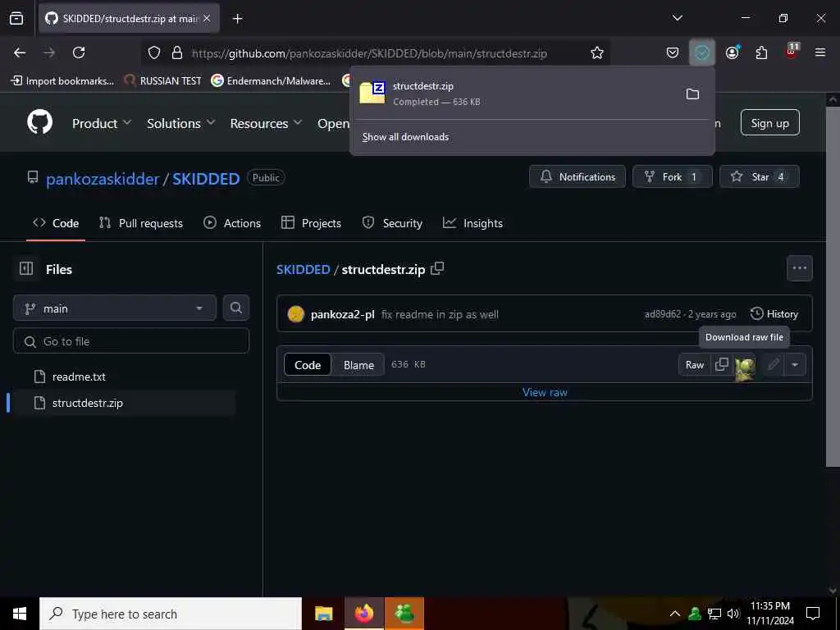The image size is (840, 630).
Task: Click the Windows taskbar search box
Action: click(x=171, y=614)
